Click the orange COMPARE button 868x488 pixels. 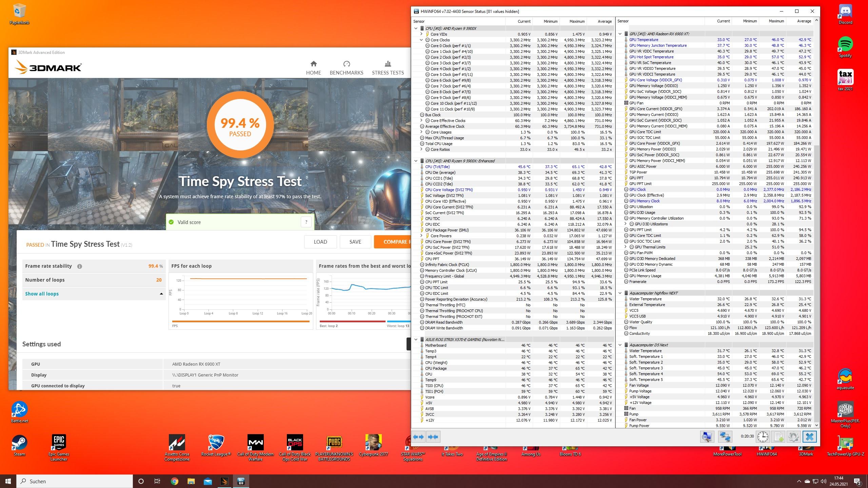(x=393, y=242)
